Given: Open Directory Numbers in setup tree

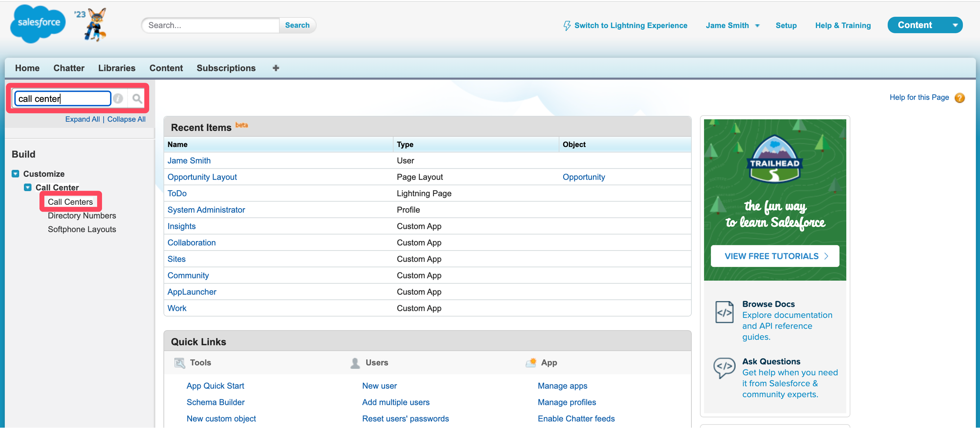Looking at the screenshot, I should point(82,216).
